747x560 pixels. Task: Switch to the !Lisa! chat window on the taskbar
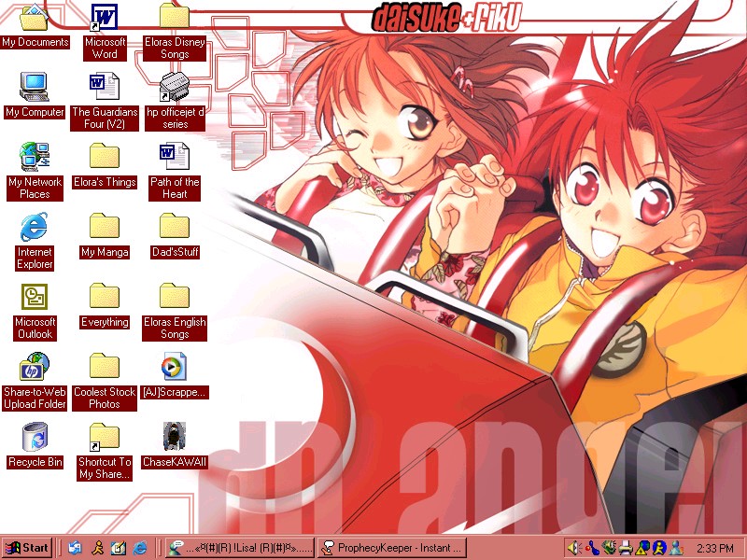(x=240, y=548)
